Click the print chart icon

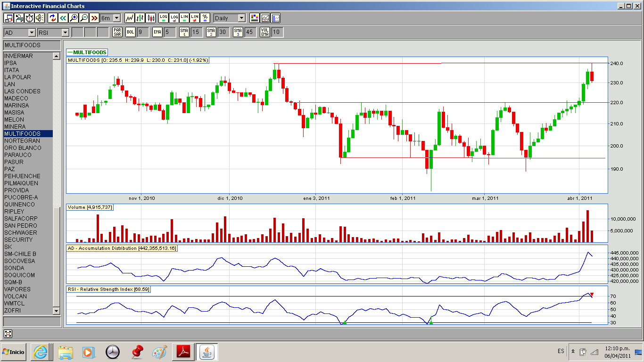19,18
